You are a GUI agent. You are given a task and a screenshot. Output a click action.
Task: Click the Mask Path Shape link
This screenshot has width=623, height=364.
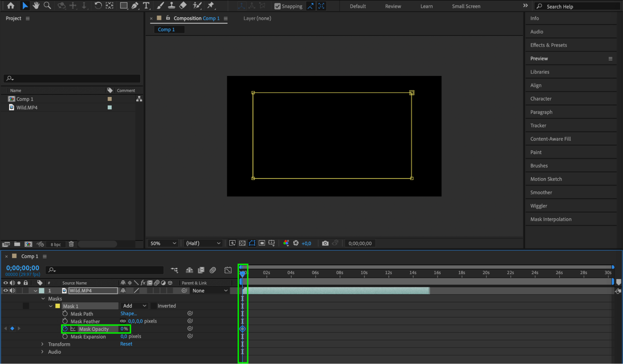[128, 314]
